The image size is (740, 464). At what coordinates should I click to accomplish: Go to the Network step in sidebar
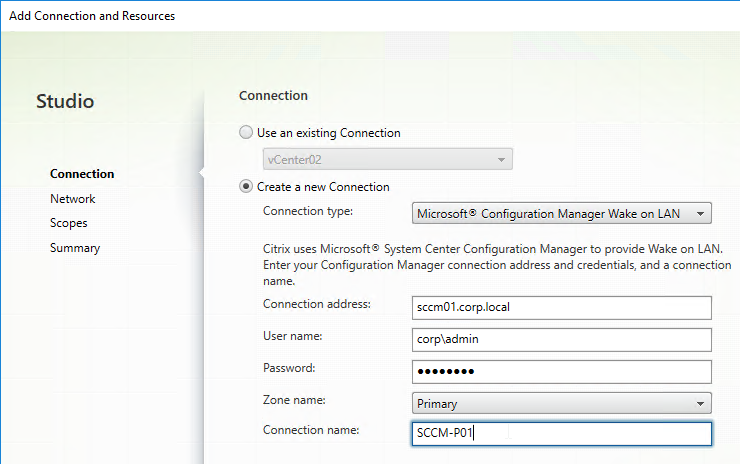(x=73, y=199)
